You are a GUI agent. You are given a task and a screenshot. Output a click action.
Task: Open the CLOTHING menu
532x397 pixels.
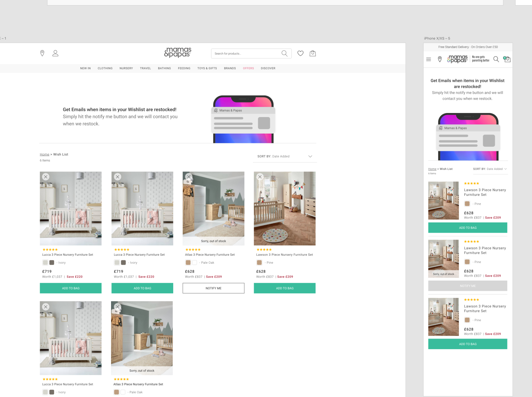point(105,68)
